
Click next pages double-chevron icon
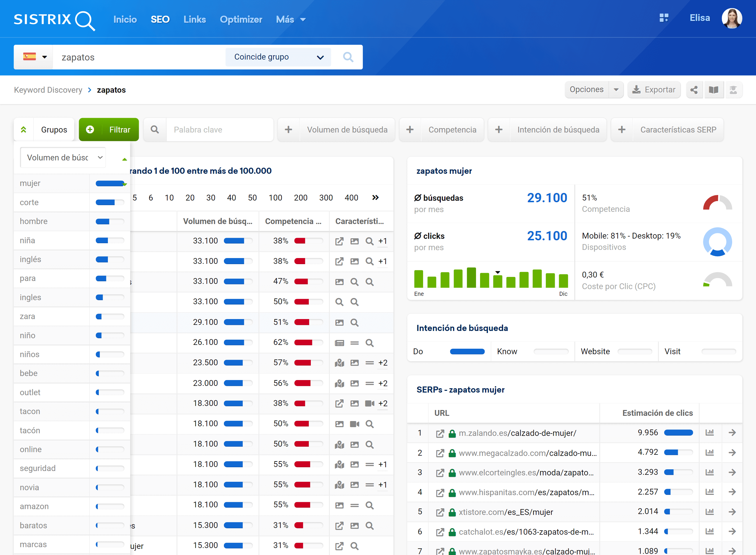coord(375,198)
